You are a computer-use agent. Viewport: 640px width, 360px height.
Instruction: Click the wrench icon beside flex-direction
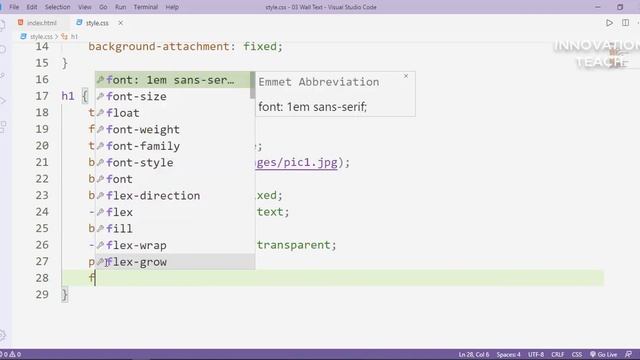100,196
